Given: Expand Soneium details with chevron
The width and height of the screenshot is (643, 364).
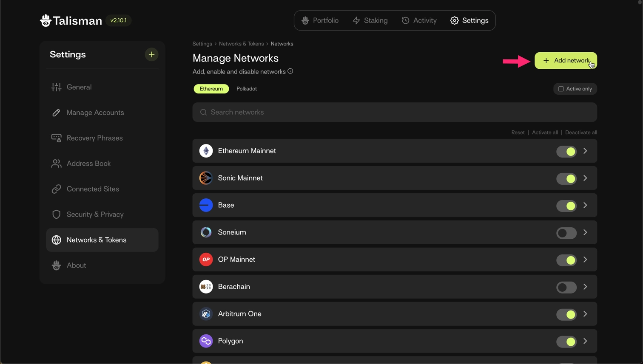Looking at the screenshot, I should coord(586,232).
